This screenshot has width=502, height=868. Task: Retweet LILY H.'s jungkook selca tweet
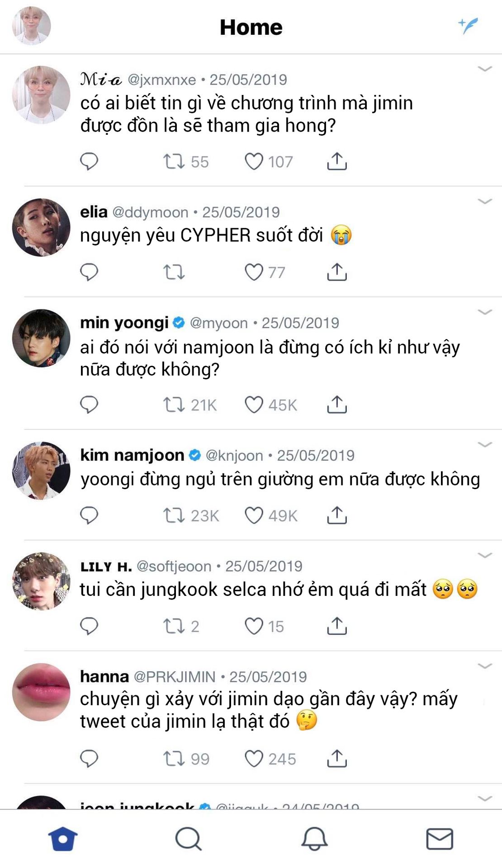[x=174, y=626]
